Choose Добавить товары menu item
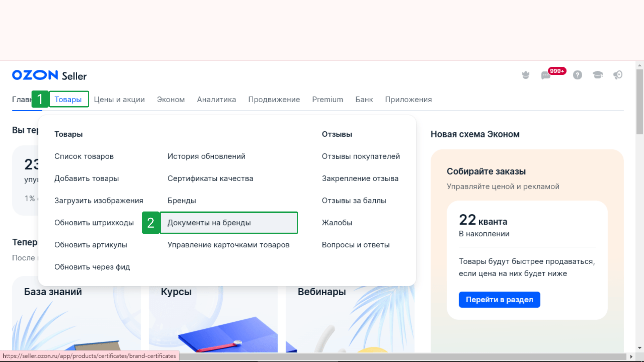The height and width of the screenshot is (362, 644). point(87,178)
